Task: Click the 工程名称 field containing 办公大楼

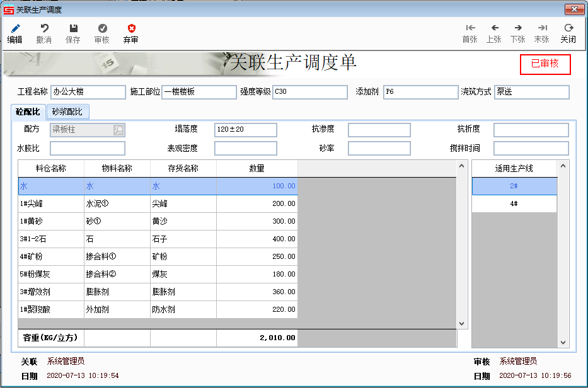Action: click(x=88, y=92)
